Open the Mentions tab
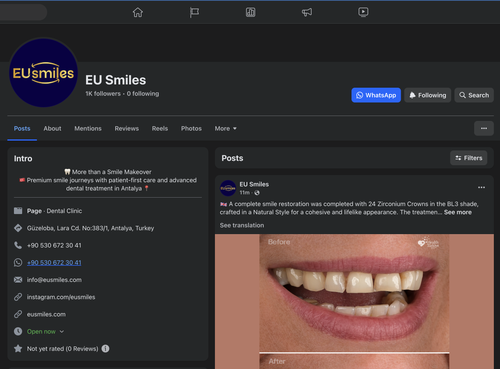The width and height of the screenshot is (500, 369). (x=88, y=129)
